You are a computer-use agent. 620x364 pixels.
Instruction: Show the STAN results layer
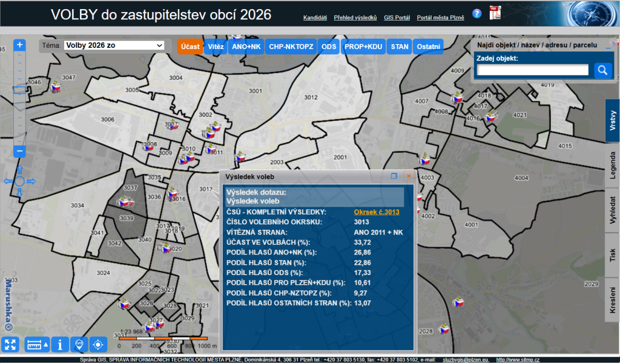(400, 47)
